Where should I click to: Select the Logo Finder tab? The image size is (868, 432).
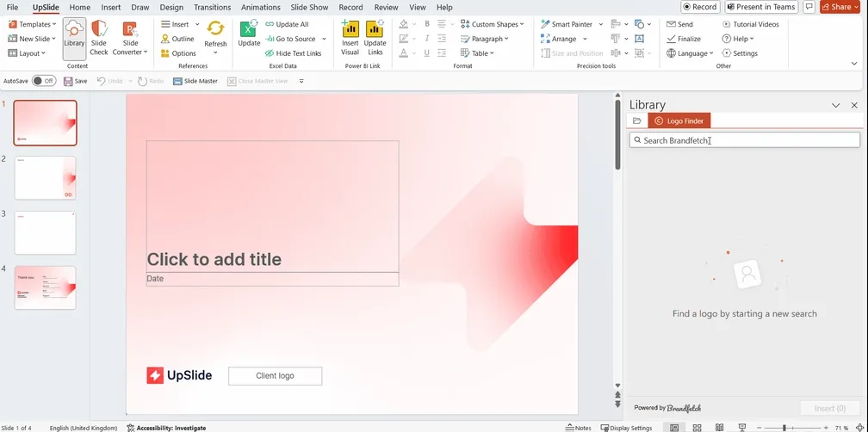point(679,120)
